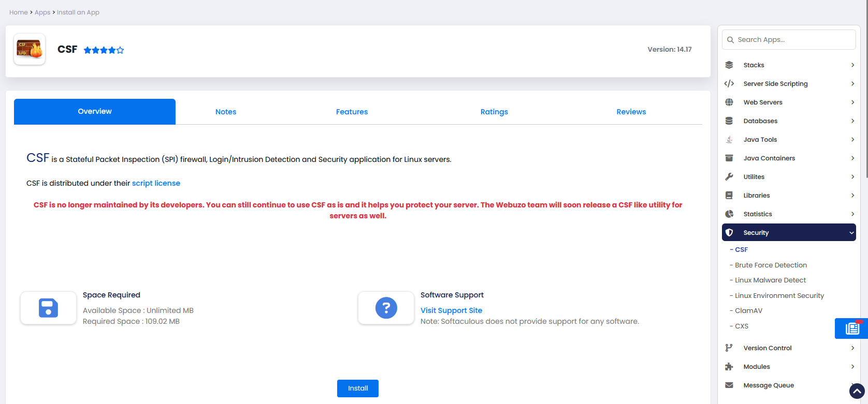868x404 pixels.
Task: Click the Version Control branch icon
Action: click(729, 348)
